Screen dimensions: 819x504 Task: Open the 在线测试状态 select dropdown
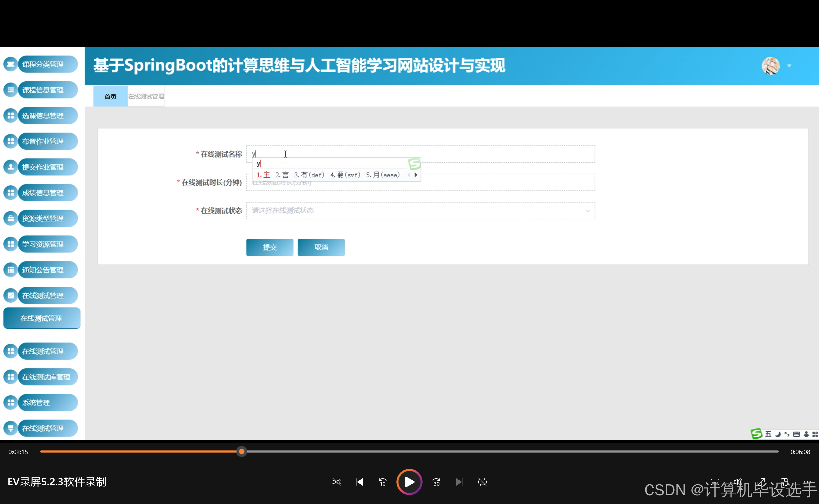(x=420, y=210)
